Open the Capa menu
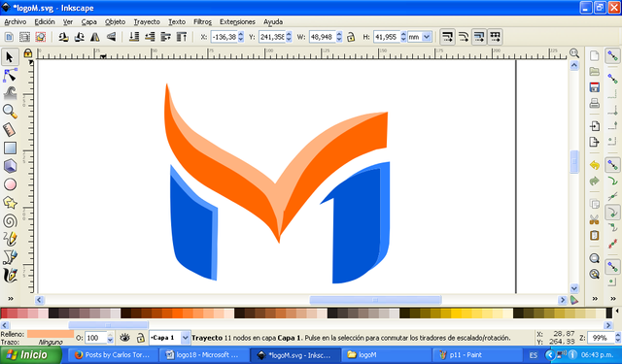The width and height of the screenshot is (622, 364). click(89, 21)
